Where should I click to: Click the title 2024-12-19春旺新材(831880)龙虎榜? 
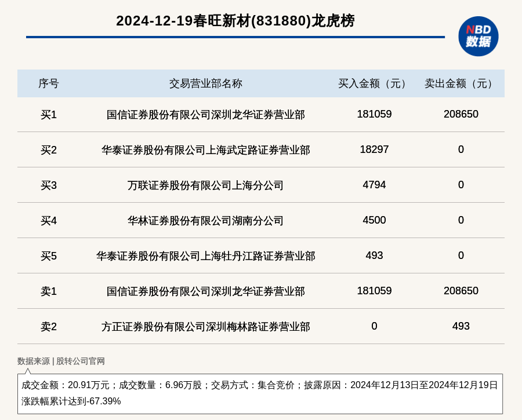[x=235, y=21]
